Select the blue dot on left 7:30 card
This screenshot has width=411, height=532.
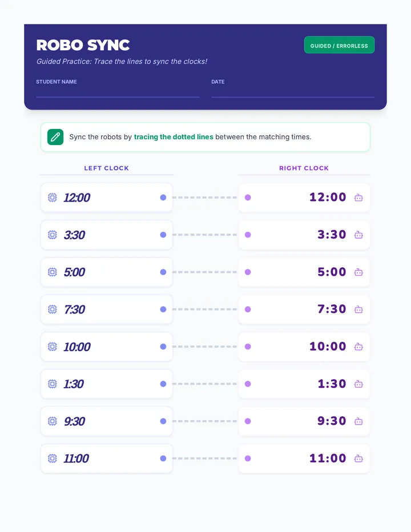point(163,309)
